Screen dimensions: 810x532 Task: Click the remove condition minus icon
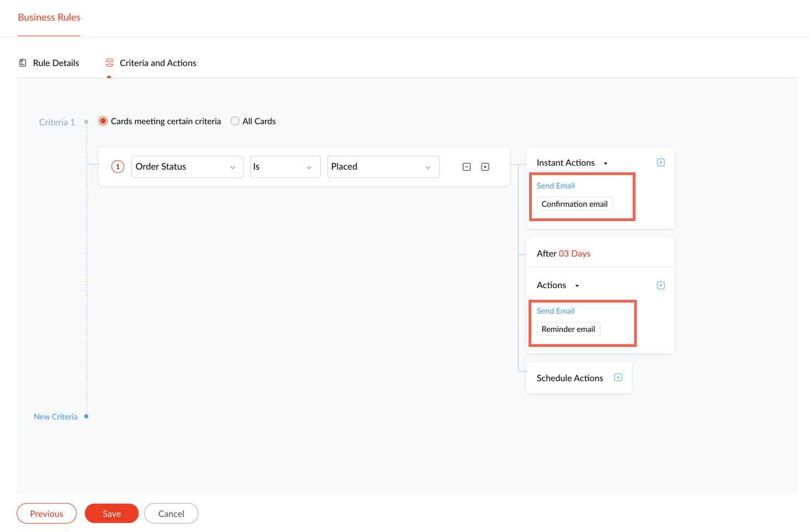pyautogui.click(x=466, y=167)
